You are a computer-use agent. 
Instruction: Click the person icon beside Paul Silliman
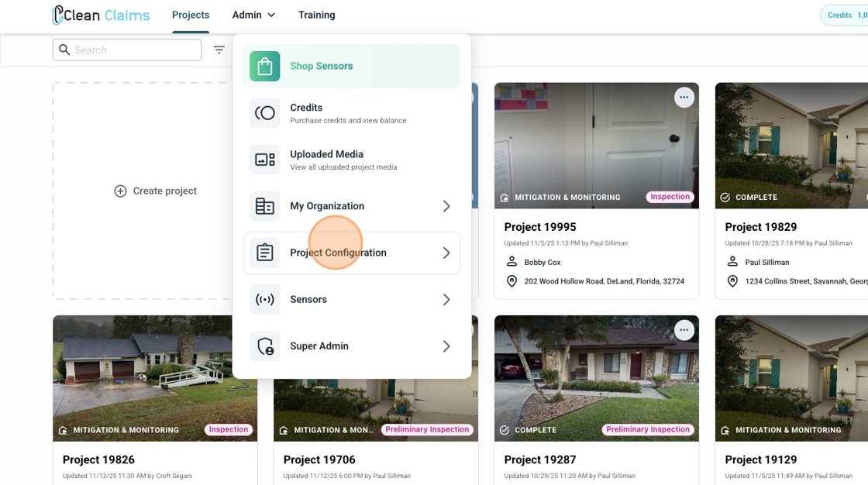732,261
